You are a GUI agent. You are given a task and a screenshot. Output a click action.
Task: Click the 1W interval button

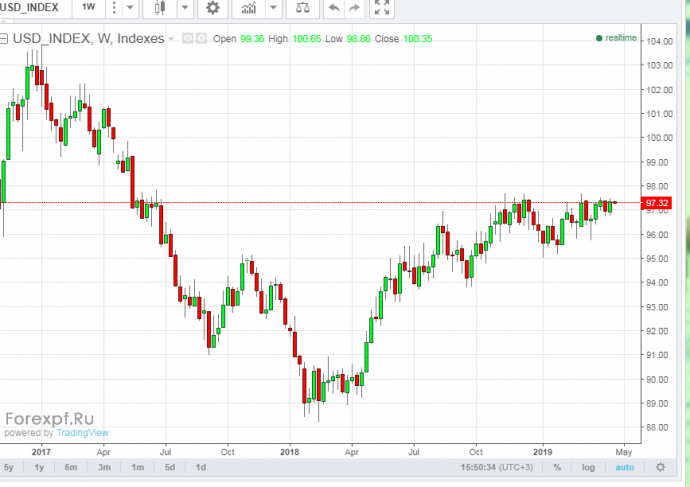click(89, 8)
